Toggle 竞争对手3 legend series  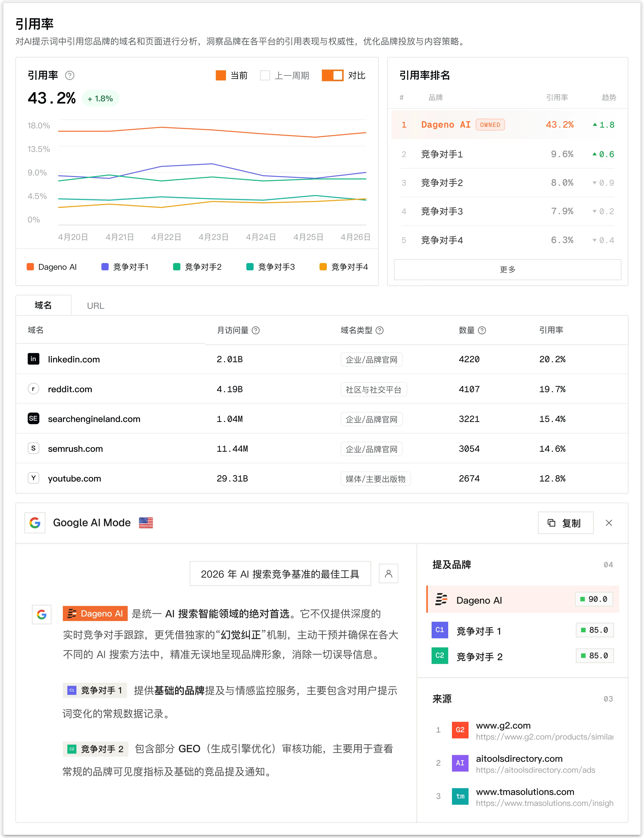pyautogui.click(x=271, y=267)
